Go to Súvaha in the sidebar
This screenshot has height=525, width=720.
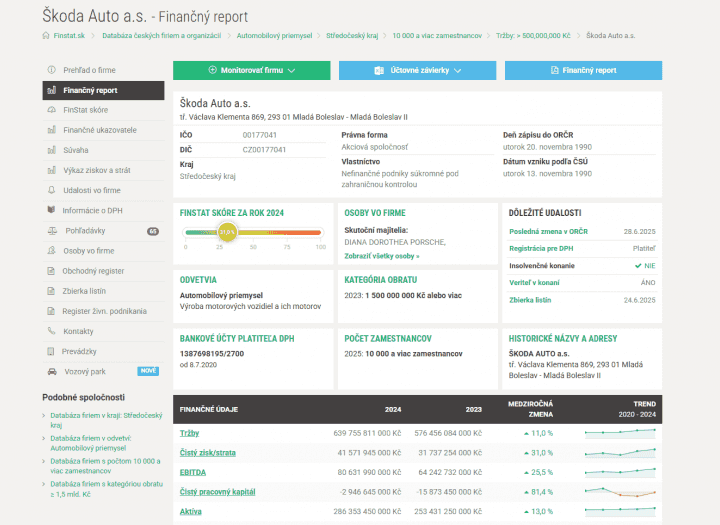103,150
